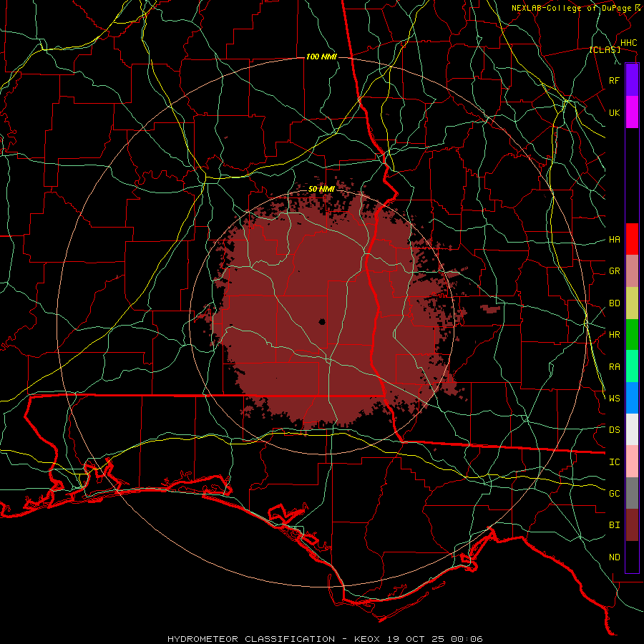Click the "RA" legend label
Screen dimensions: 644x644
(615, 367)
